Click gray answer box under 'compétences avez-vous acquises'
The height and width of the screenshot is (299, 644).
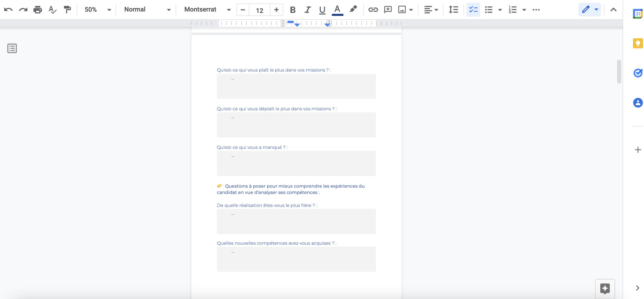[296, 259]
